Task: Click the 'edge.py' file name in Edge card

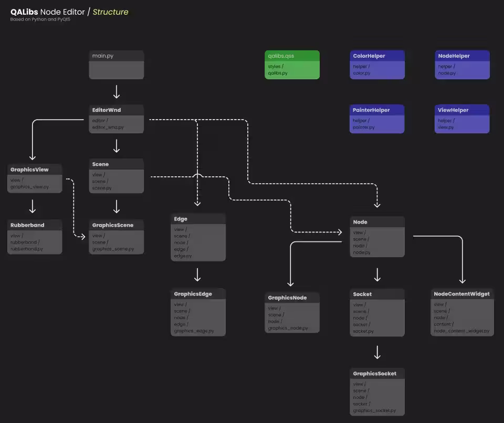Action: point(183,256)
